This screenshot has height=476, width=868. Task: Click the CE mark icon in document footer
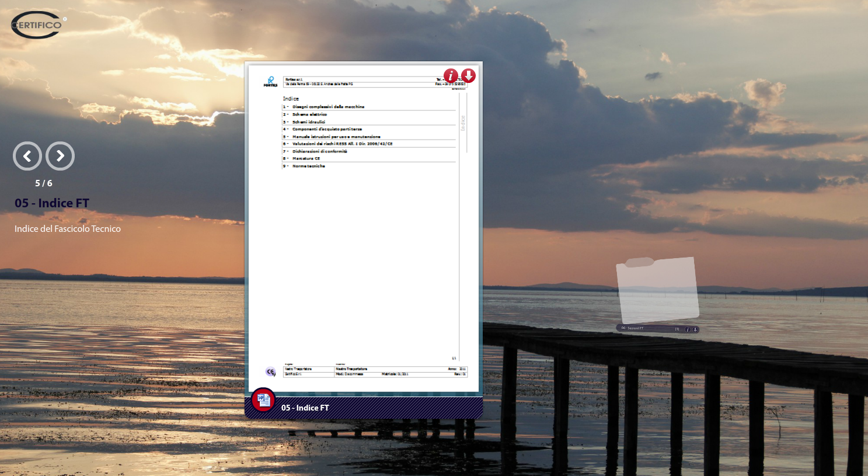coord(270,371)
